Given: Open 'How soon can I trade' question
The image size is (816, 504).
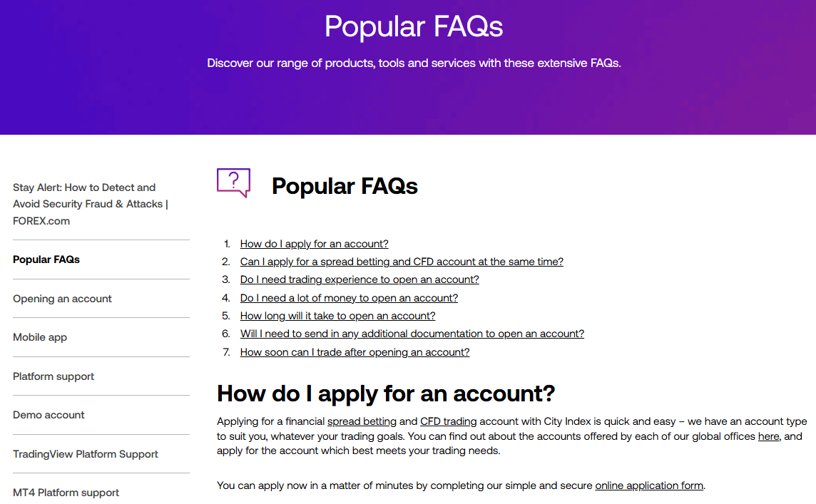Looking at the screenshot, I should pyautogui.click(x=355, y=352).
